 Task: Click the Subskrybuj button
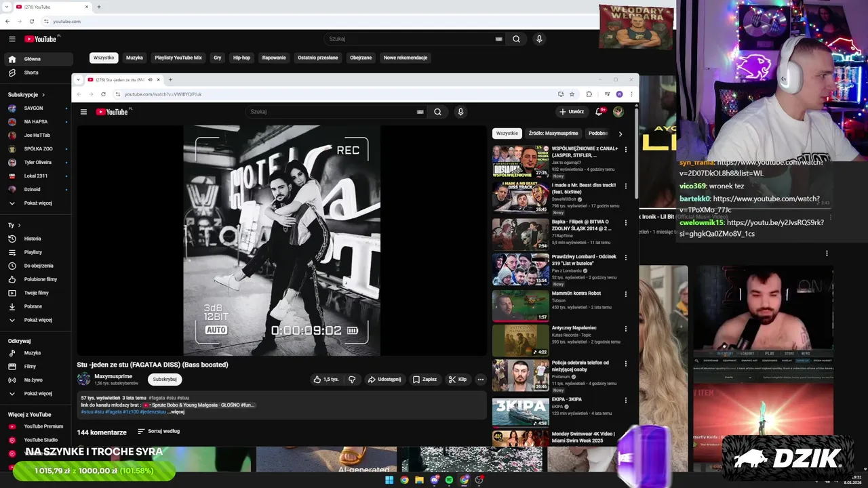(165, 380)
